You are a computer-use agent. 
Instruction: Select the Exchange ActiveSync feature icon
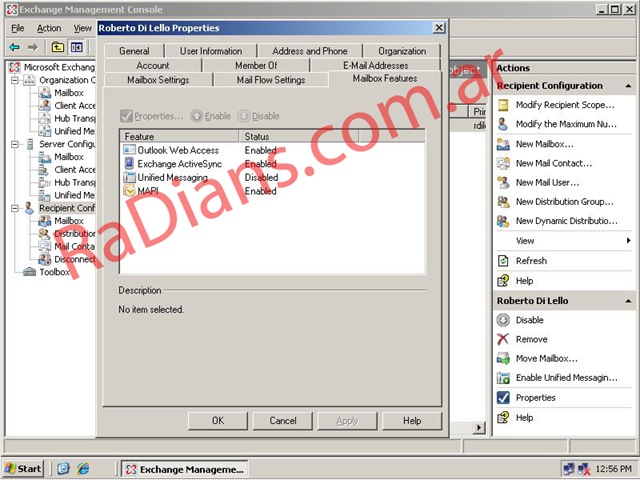tap(129, 163)
